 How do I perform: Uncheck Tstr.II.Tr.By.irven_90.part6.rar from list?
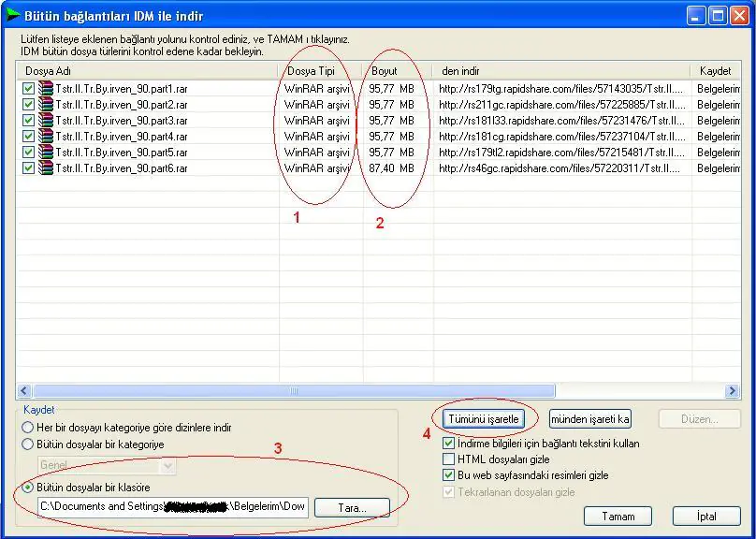(29, 168)
